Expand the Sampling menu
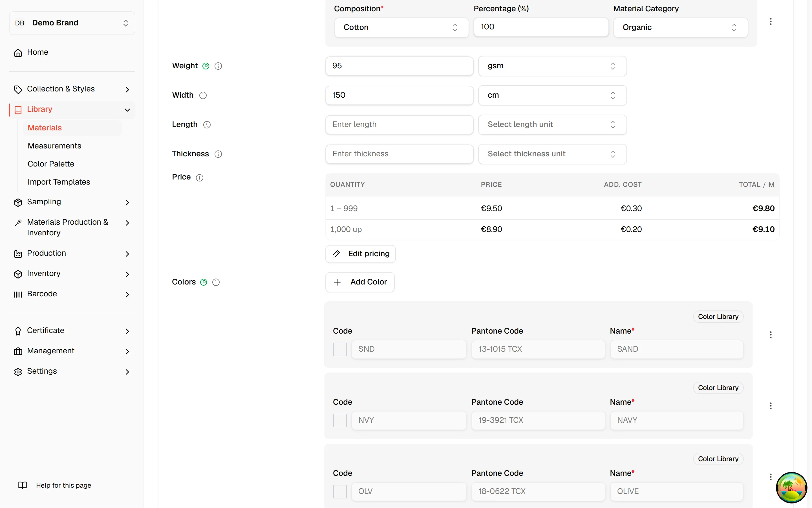This screenshot has height=508, width=812. point(72,202)
